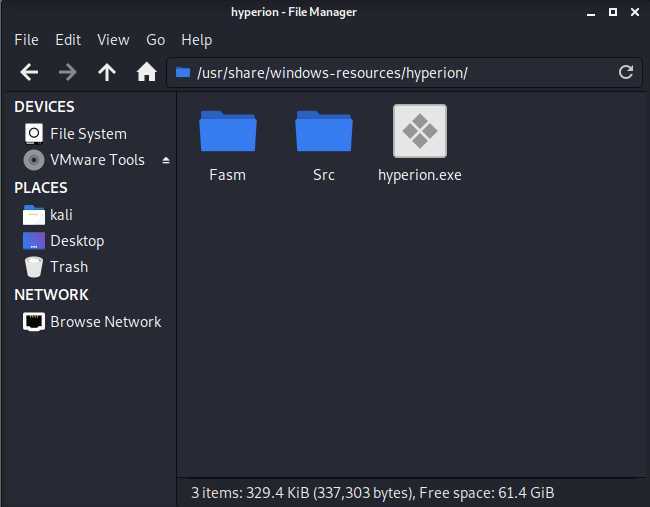Click the NETWORK section header

51,295
